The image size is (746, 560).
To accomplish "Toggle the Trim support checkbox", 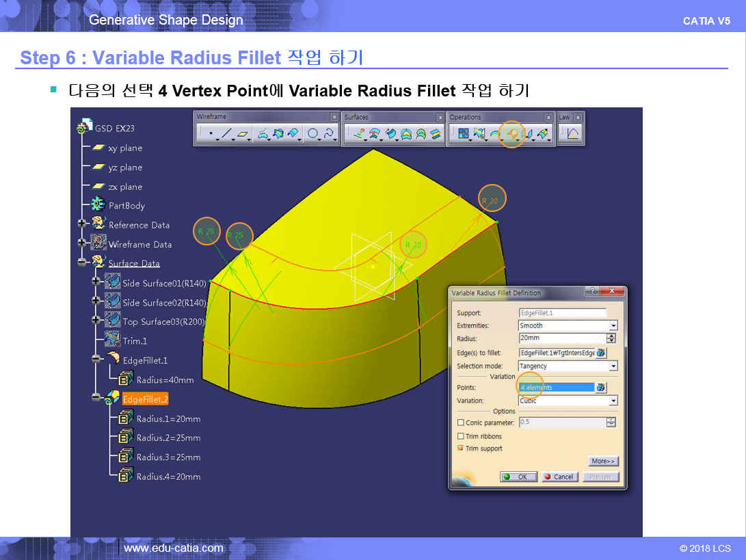I will click(460, 449).
